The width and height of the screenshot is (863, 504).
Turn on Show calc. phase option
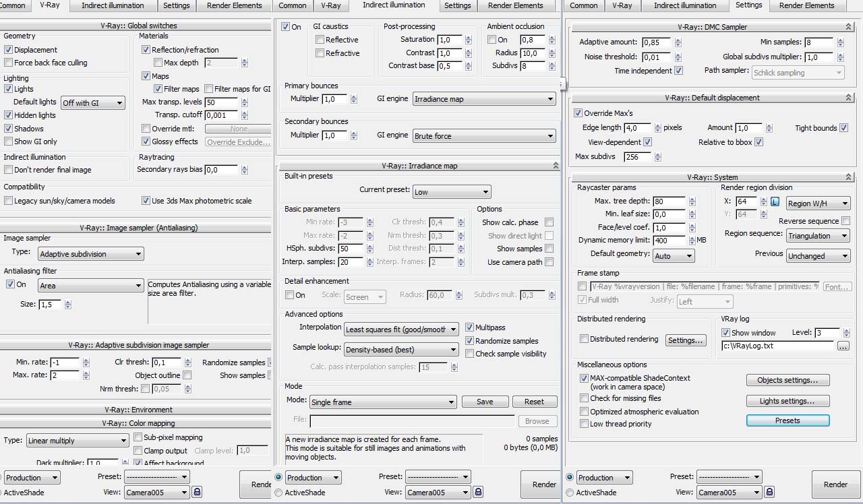point(549,222)
